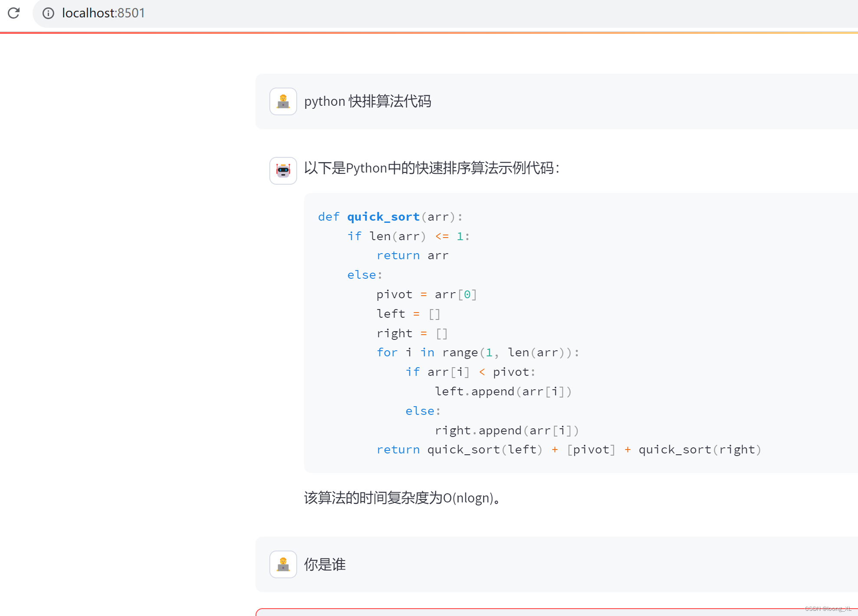Click the code line 'if arr[i] < pivot:'
858x616 pixels.
coord(471,372)
